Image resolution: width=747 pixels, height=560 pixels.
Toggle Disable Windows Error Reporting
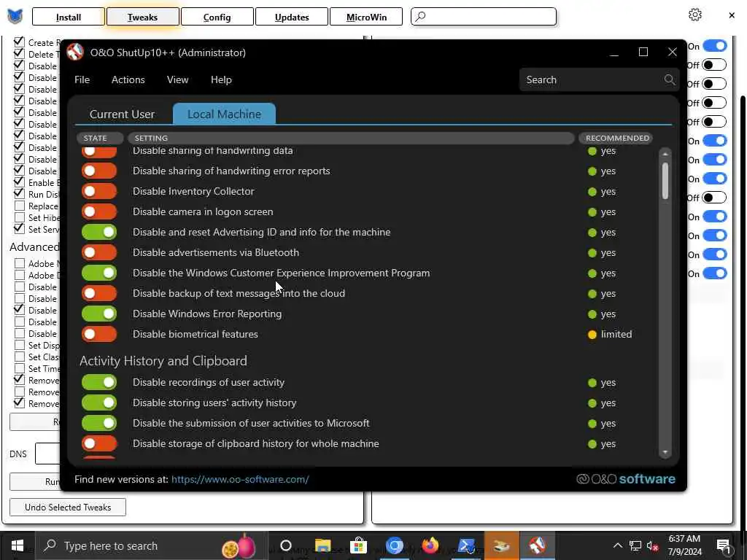(x=99, y=314)
